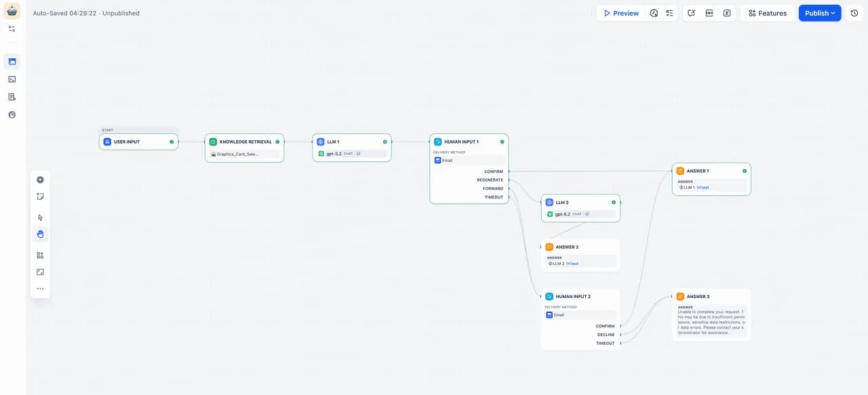Add a new node with plus icon
868x395 pixels.
click(40, 180)
